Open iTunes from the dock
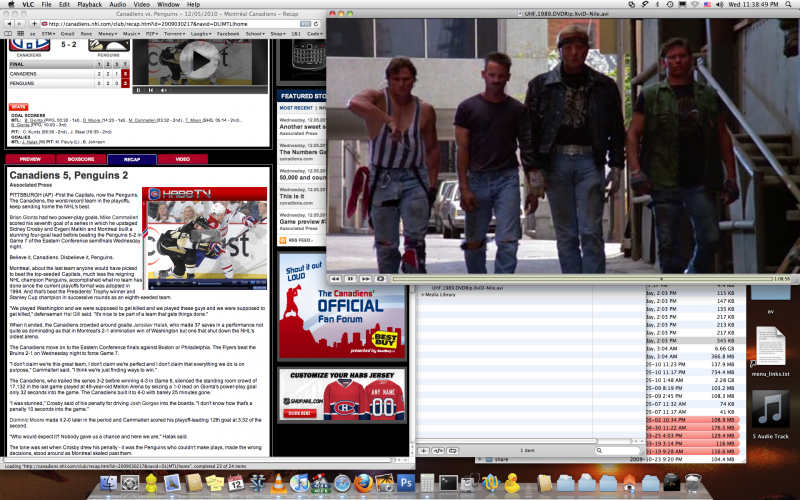This screenshot has width=800, height=500. tap(299, 483)
